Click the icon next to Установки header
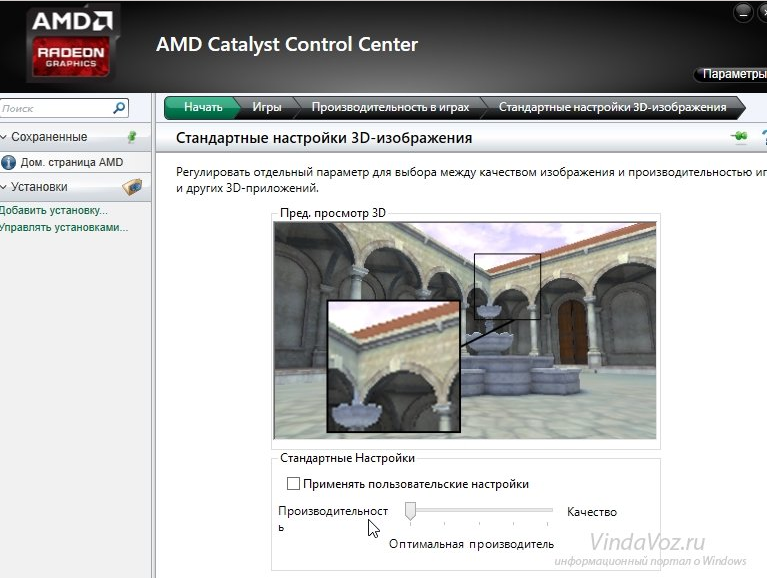 (132, 187)
